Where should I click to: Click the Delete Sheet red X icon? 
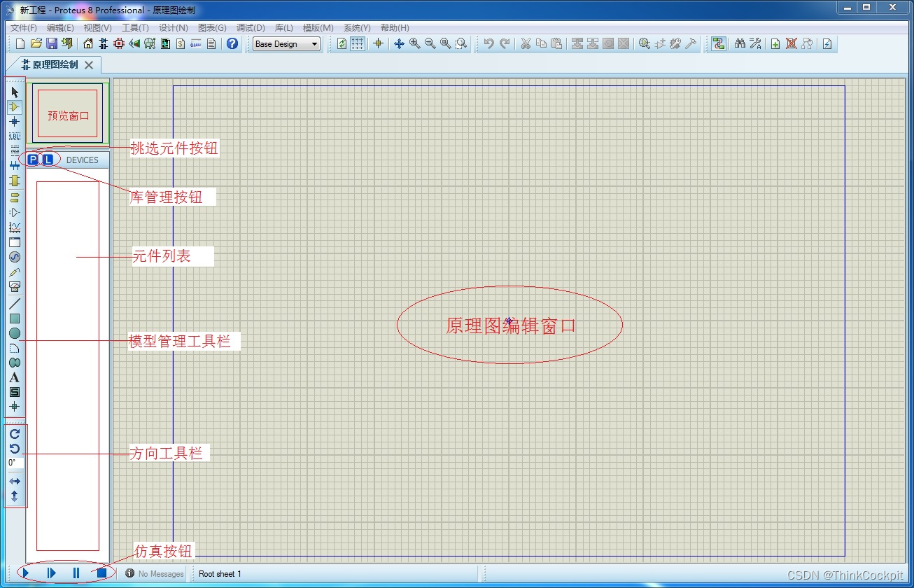(792, 44)
